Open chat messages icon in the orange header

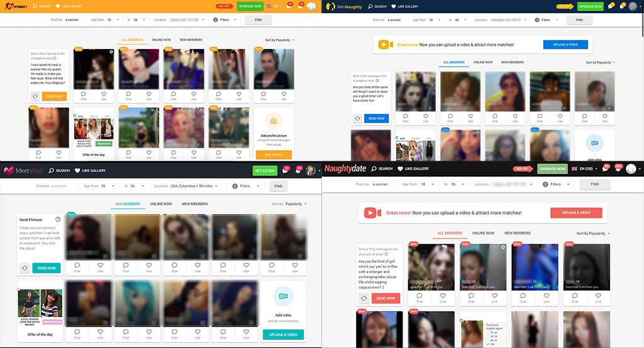coord(289,6)
